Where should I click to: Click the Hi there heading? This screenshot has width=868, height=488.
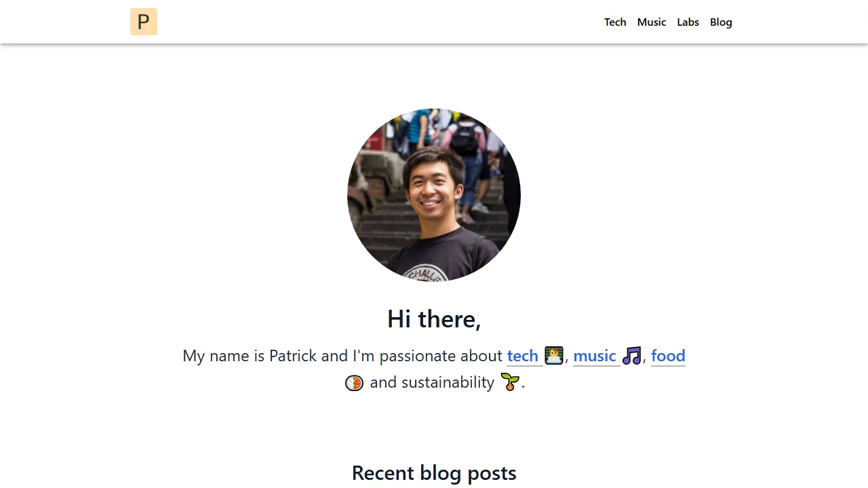(434, 319)
